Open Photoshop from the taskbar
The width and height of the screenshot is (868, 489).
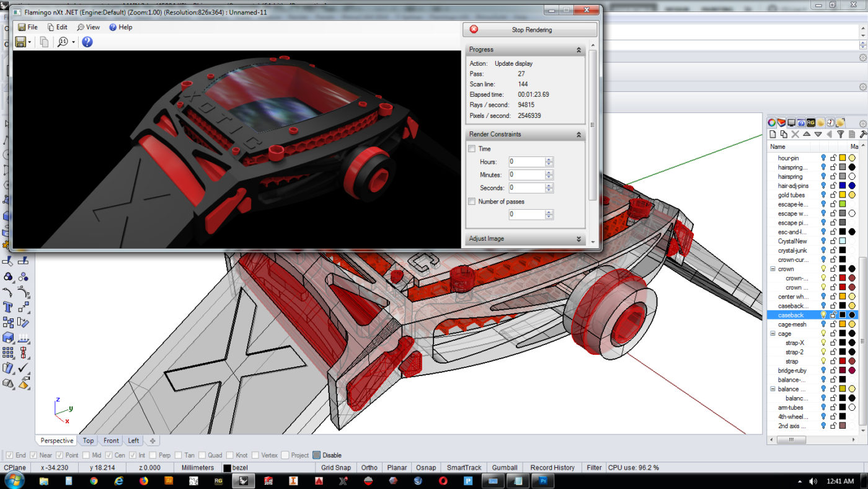(x=543, y=480)
